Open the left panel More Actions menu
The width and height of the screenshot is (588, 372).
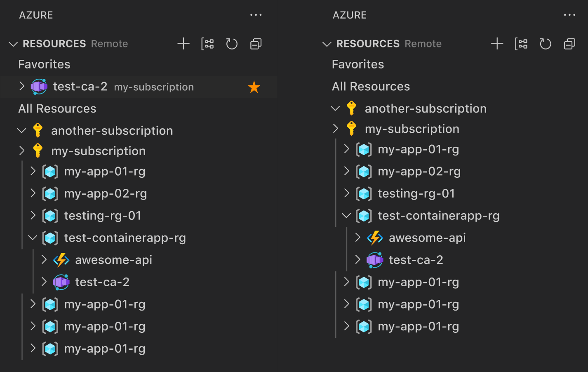tap(256, 15)
